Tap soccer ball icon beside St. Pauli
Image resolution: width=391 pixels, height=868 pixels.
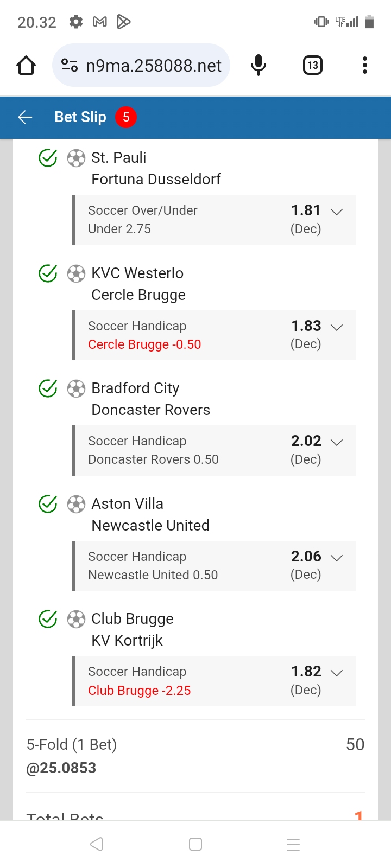pos(76,158)
